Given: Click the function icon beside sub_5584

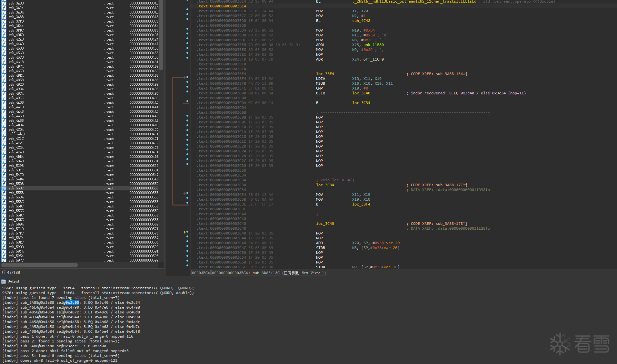Looking at the screenshot, I should (x=4, y=197).
